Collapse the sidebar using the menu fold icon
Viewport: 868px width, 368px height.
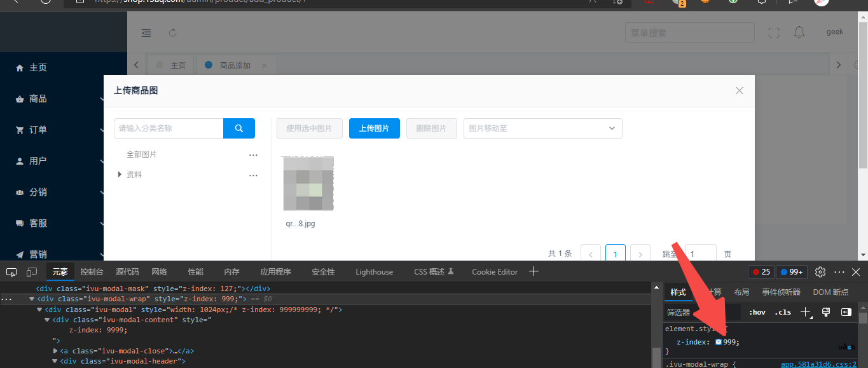click(x=146, y=33)
